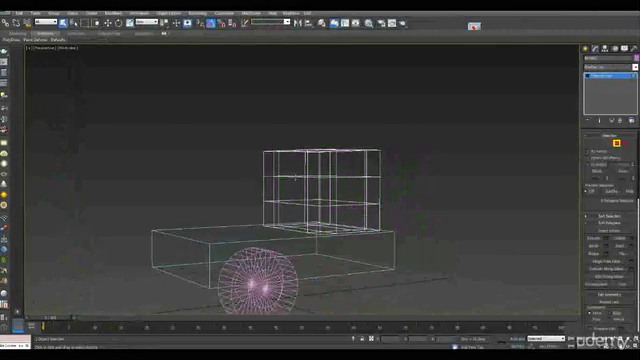640x360 pixels.
Task: Click the Bevel button
Action: coord(594,246)
